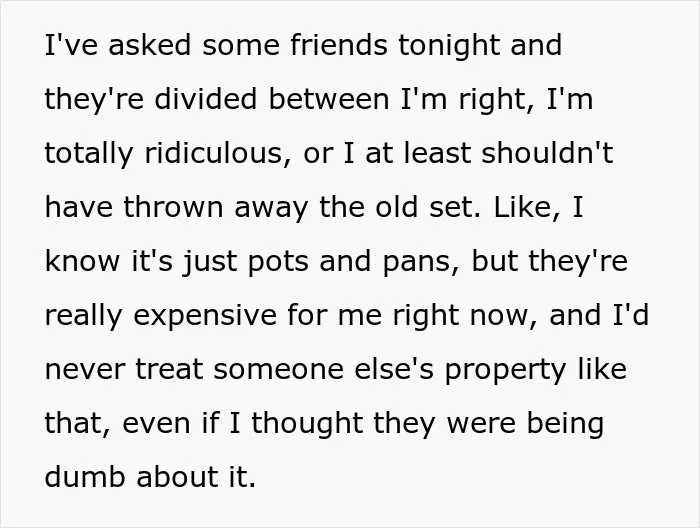700x528 pixels.
Task: Click the word "Like," after old set
Action: pyautogui.click(x=527, y=208)
